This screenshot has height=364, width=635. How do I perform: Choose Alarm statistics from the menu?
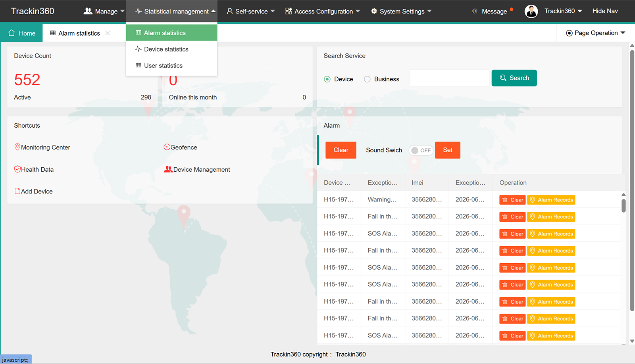(171, 33)
